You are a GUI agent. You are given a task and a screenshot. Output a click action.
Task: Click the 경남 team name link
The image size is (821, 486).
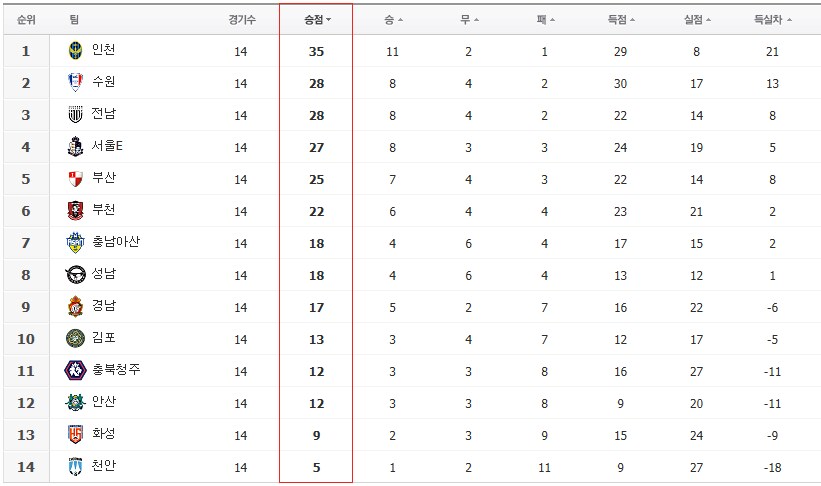click(104, 305)
